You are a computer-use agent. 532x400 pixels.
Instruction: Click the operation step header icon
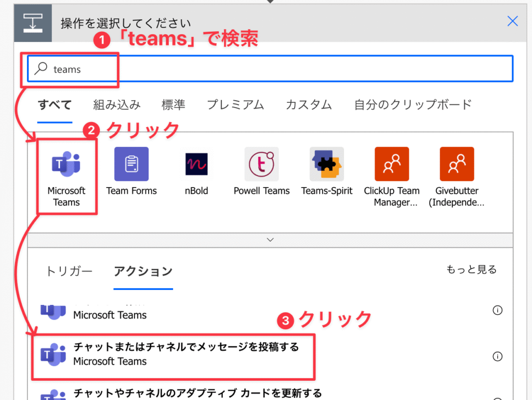(33, 23)
